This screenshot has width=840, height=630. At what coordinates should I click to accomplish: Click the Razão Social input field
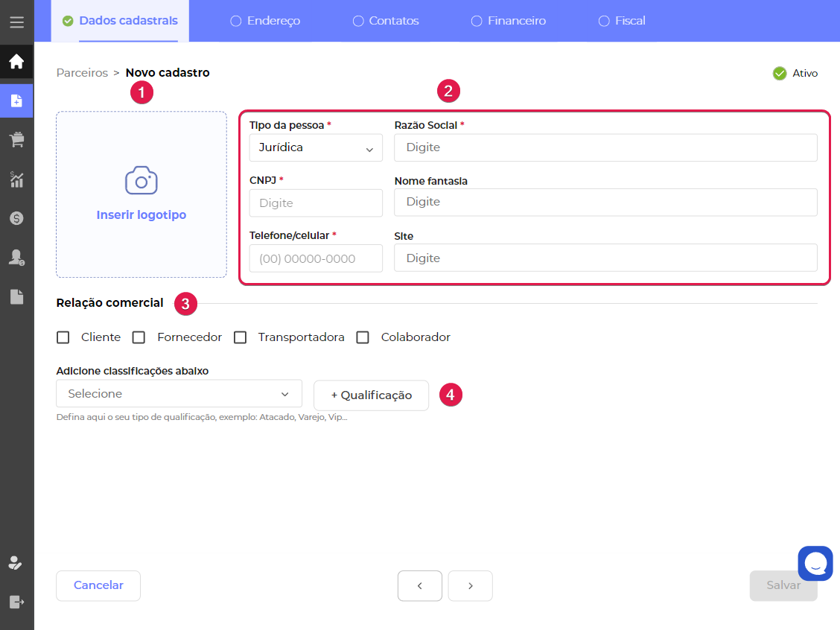click(x=605, y=147)
